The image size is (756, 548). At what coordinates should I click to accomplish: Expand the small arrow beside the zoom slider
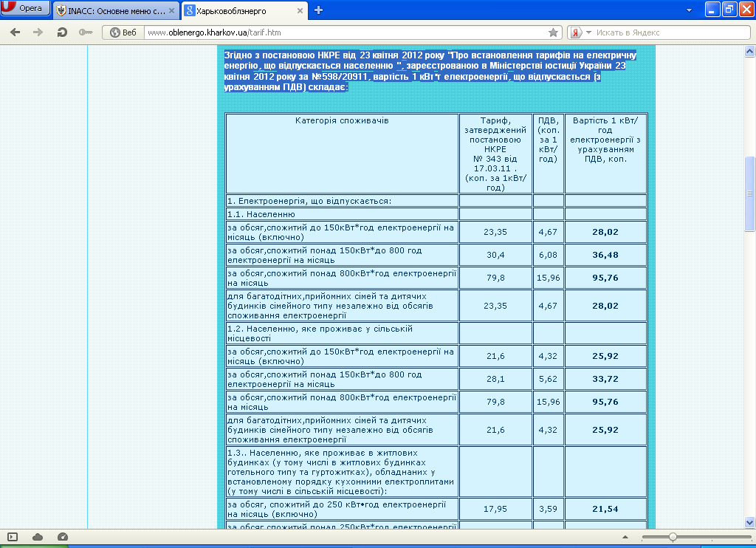coord(625,537)
